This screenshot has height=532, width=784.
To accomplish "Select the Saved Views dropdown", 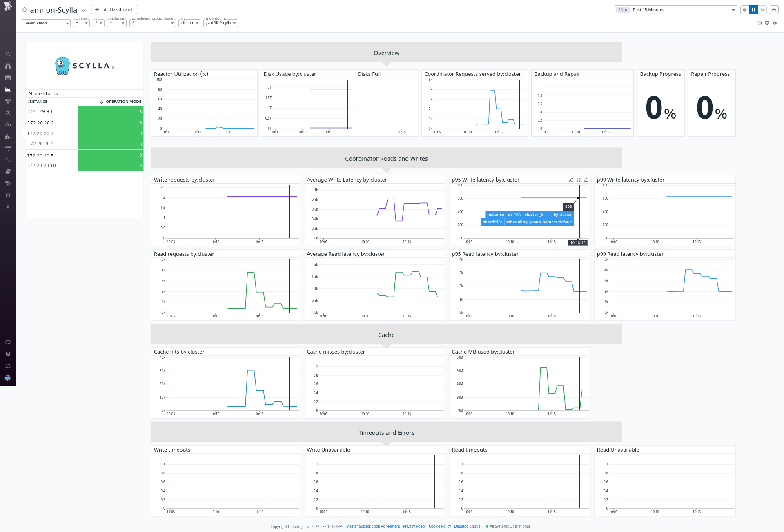I will tap(46, 24).
